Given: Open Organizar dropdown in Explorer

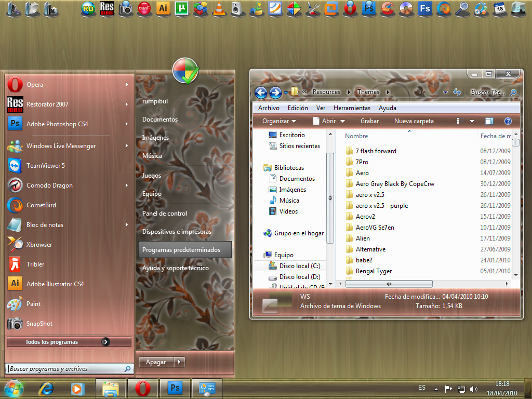Looking at the screenshot, I should [x=279, y=121].
